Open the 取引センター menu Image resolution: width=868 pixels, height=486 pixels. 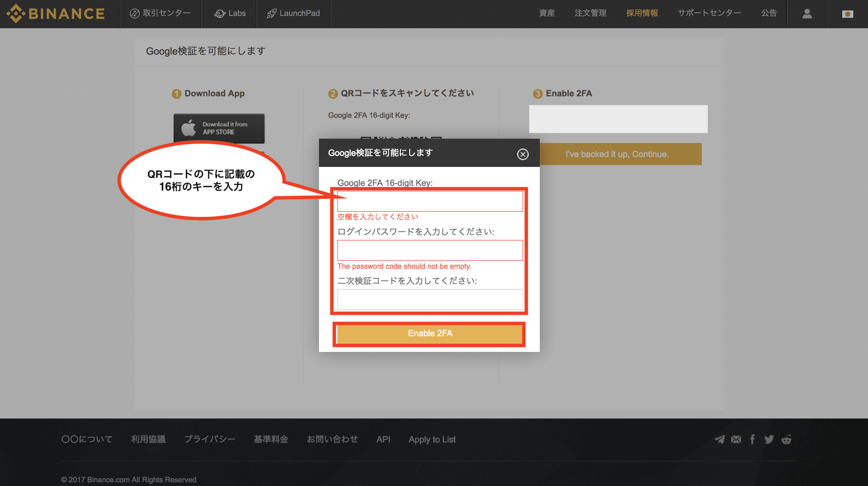click(x=160, y=13)
